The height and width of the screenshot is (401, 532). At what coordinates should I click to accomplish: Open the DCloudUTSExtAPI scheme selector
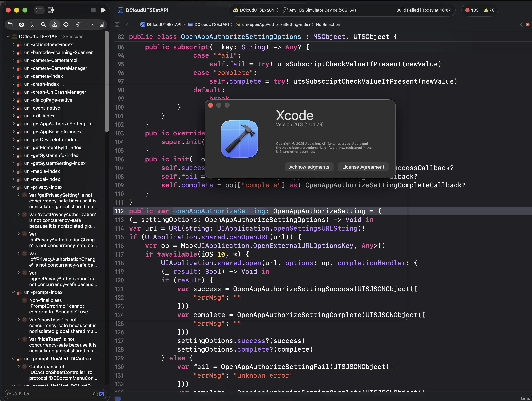pyautogui.click(x=254, y=10)
